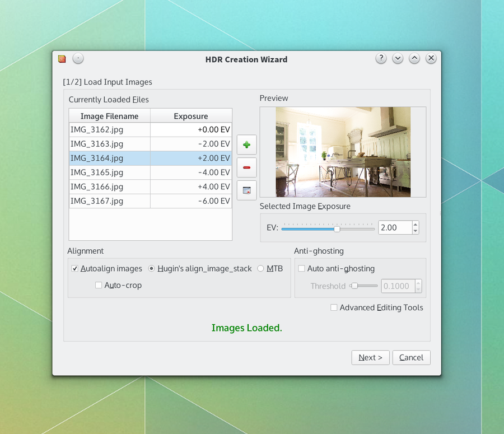Add images with the green plus button
This screenshot has height=434, width=504.
[246, 144]
